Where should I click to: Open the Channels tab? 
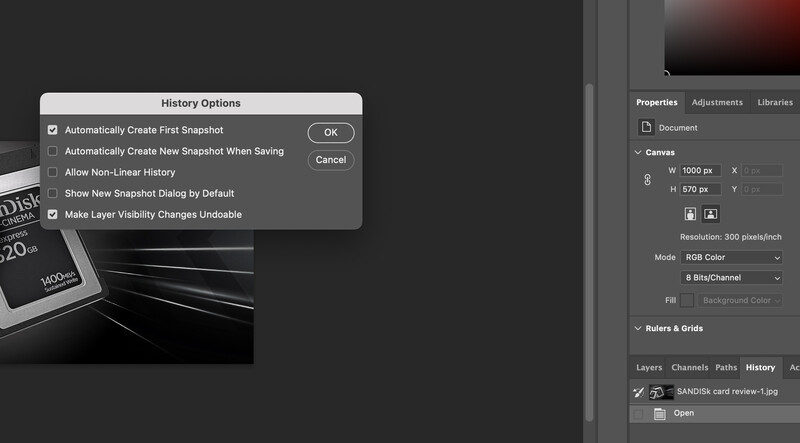click(x=690, y=367)
